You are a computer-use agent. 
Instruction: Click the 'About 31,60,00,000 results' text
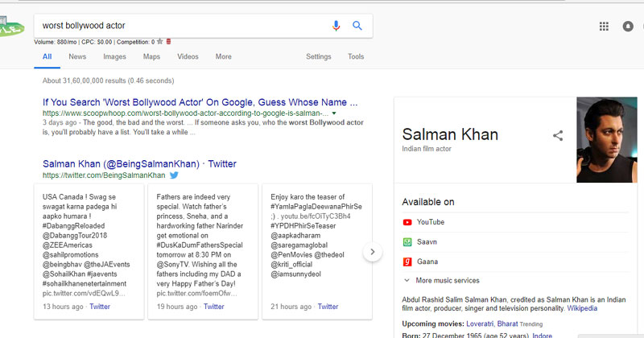pyautogui.click(x=108, y=81)
